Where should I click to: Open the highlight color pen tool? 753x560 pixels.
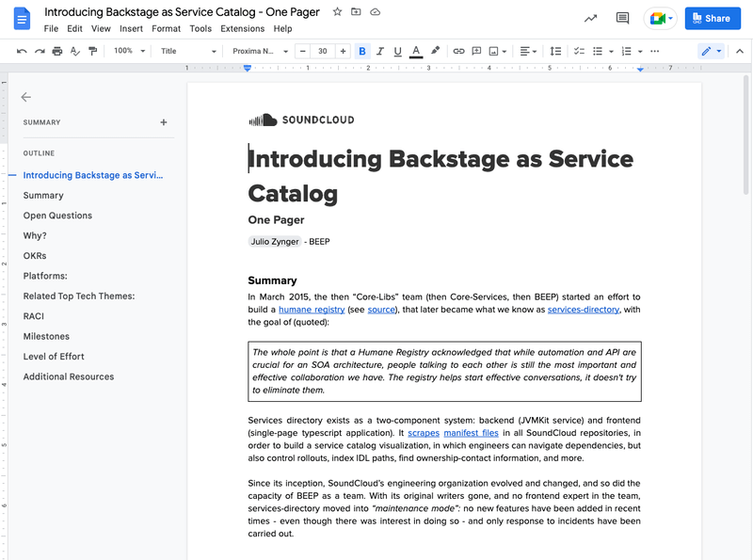435,51
